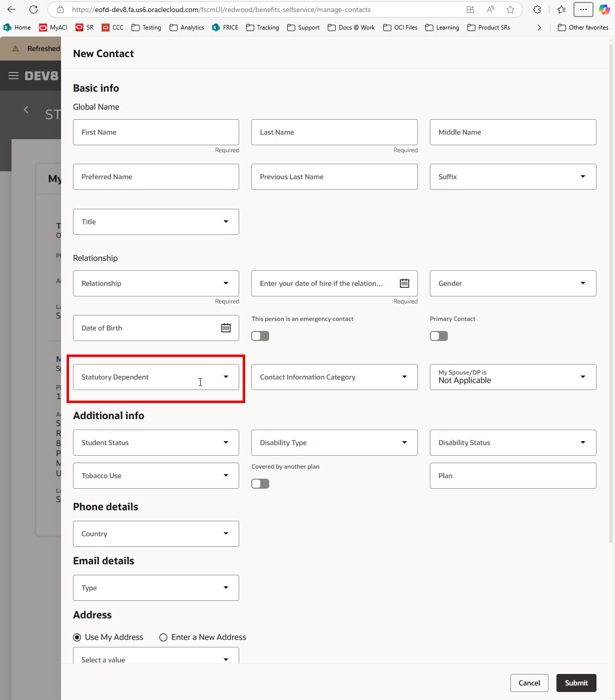Expand the Gender dropdown
615x700 pixels.
click(x=513, y=283)
